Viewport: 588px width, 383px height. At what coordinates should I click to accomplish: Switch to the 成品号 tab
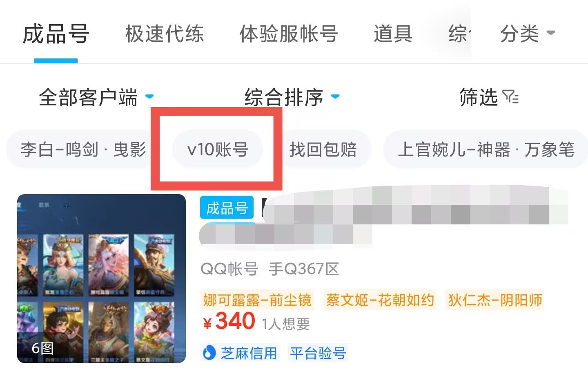click(x=56, y=34)
